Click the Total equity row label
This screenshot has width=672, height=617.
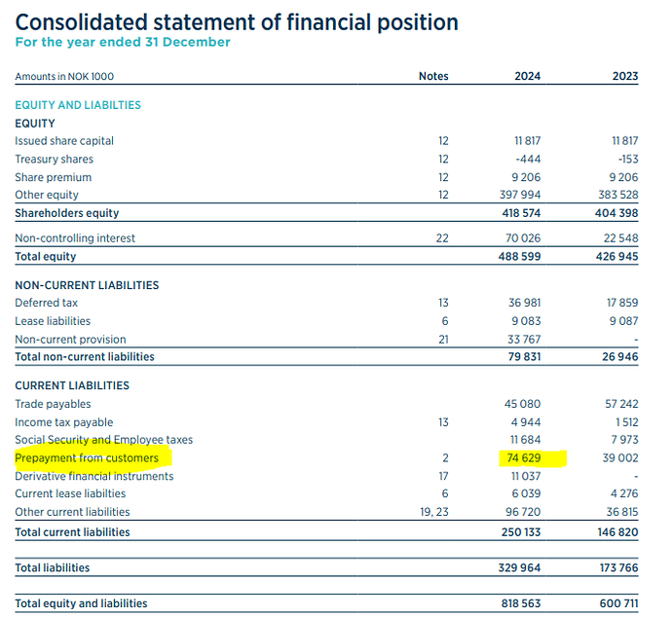pyautogui.click(x=46, y=257)
